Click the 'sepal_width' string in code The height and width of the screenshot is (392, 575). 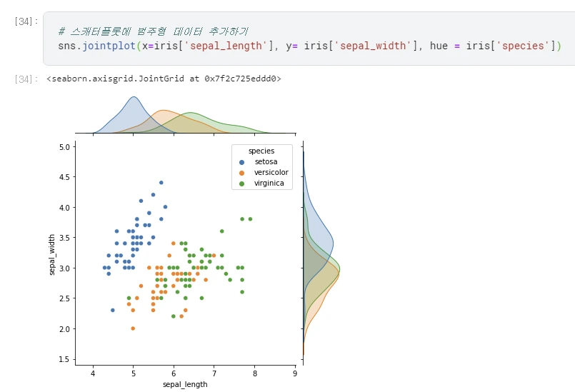coord(373,46)
